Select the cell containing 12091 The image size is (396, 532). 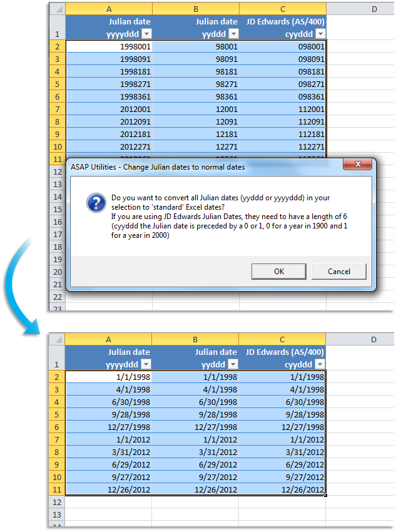point(196,121)
